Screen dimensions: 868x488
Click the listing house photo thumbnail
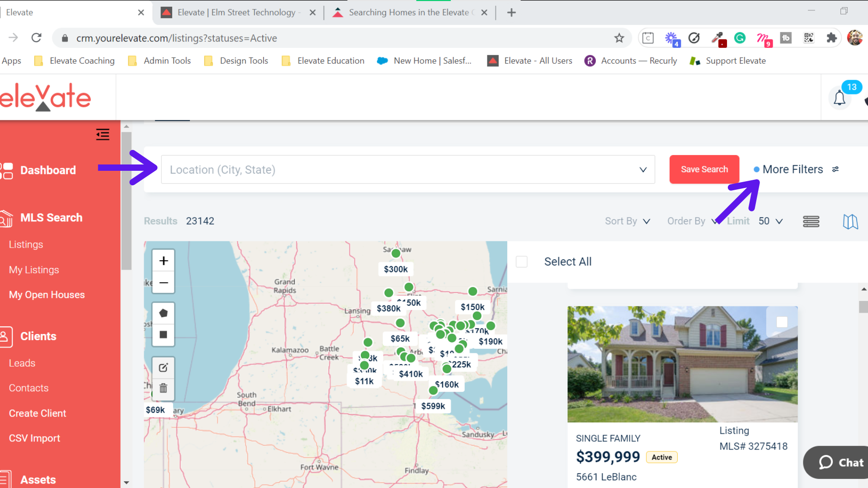pos(683,364)
